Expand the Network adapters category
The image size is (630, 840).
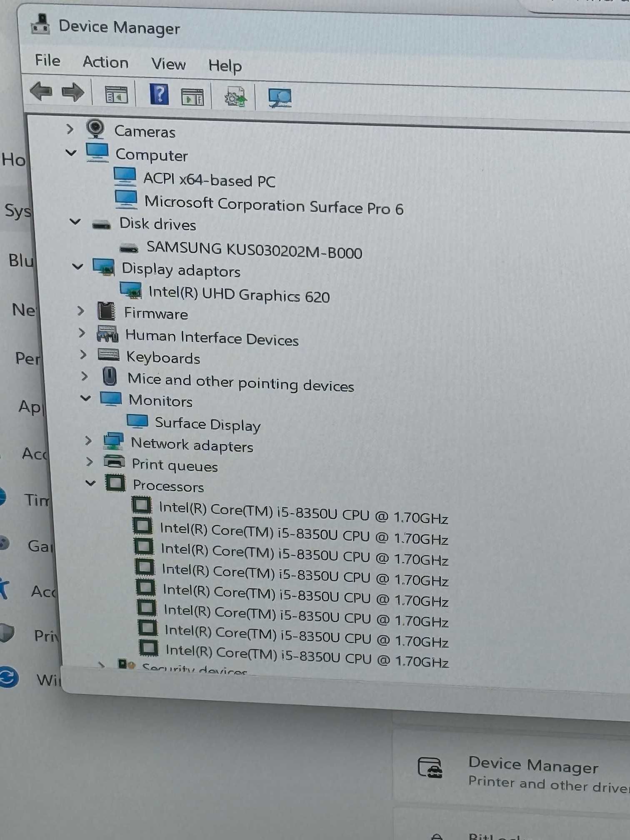[88, 441]
